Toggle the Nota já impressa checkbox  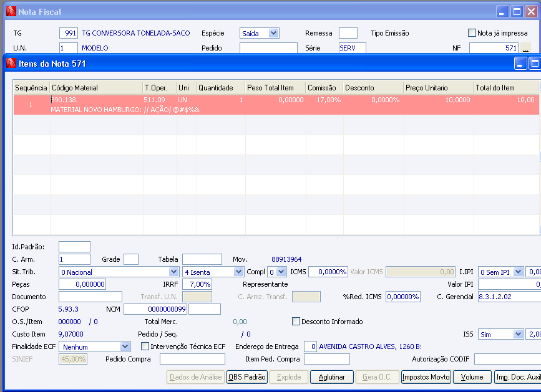(x=472, y=33)
